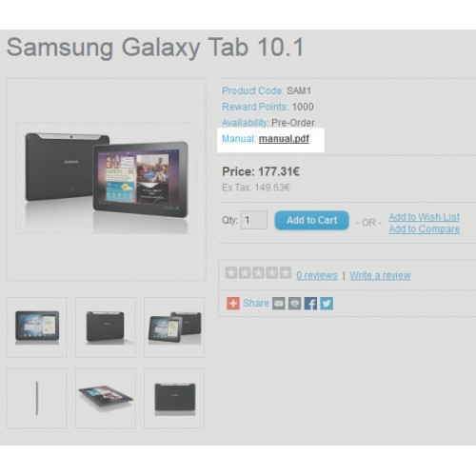This screenshot has height=476, width=476.
Task: Open the manual.pdf download link
Action: click(x=284, y=139)
